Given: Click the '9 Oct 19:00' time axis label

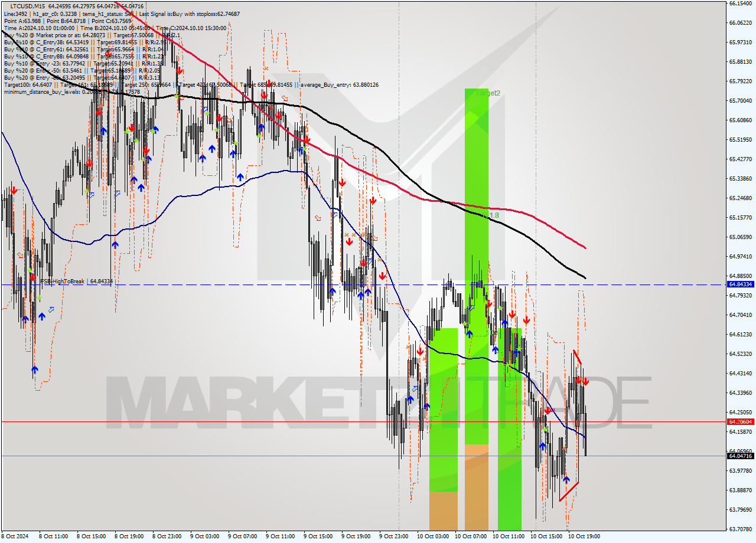Looking at the screenshot, I should pyautogui.click(x=356, y=537).
